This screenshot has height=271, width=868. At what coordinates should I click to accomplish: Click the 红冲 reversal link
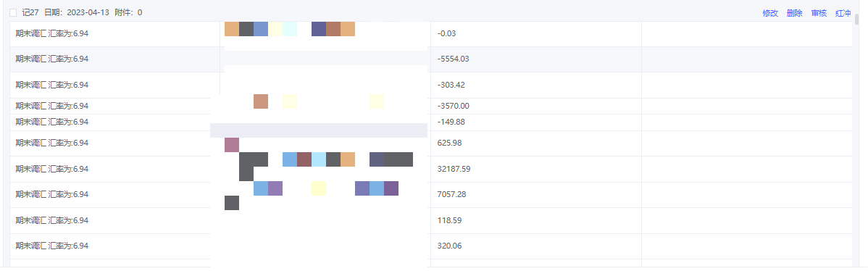[843, 13]
